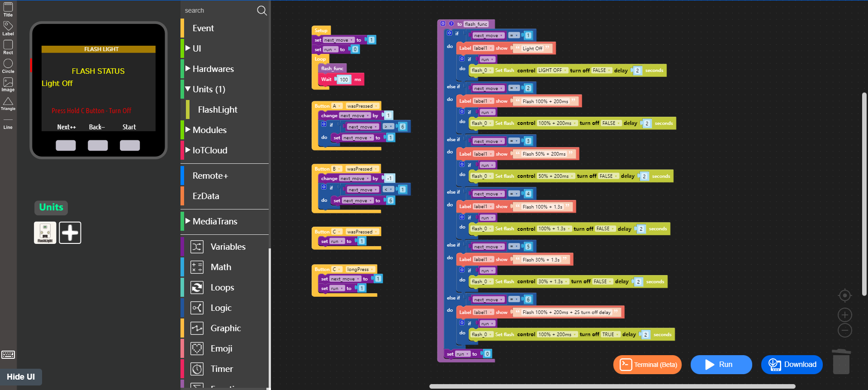This screenshot has width=868, height=390.
Task: Open the keyboard icon at bottom left
Action: [8, 355]
